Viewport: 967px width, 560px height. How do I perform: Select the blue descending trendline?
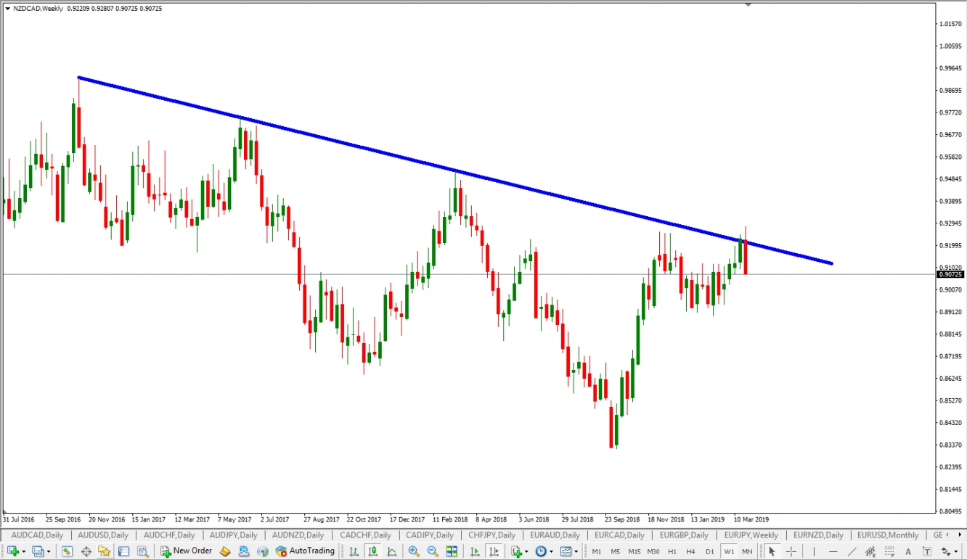tap(455, 170)
